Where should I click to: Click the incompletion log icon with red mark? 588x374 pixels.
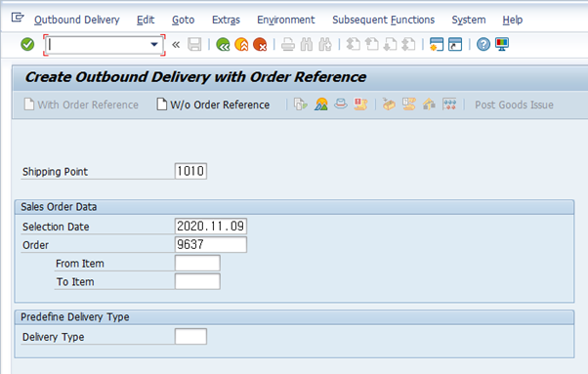pos(360,104)
